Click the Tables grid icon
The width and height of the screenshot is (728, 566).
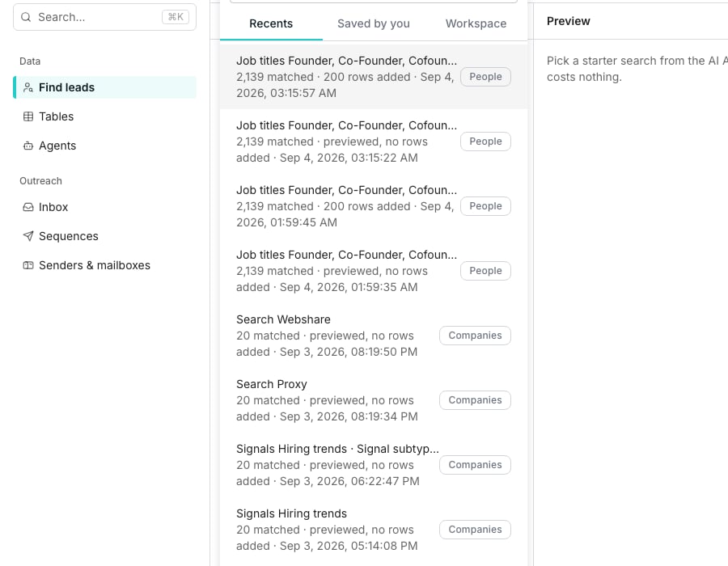[x=28, y=116]
